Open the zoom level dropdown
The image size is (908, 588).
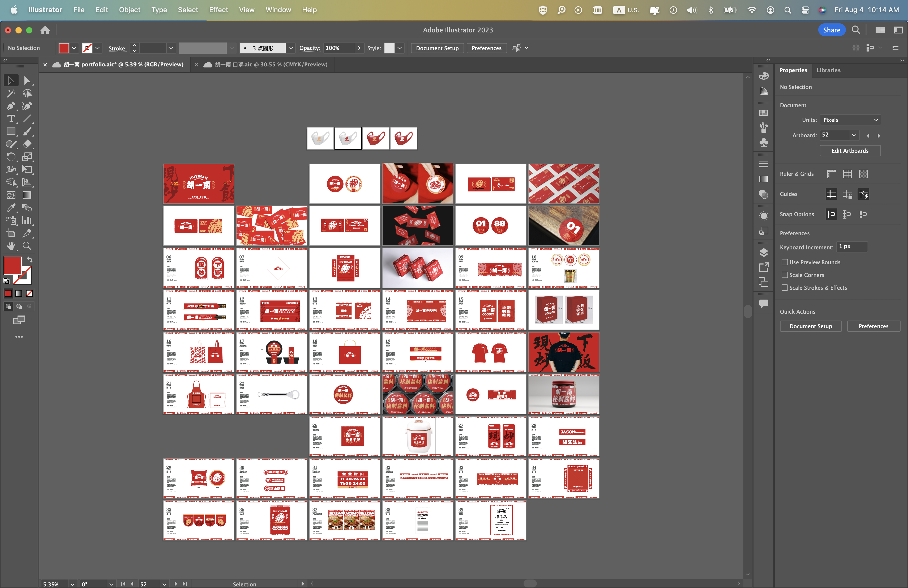click(x=72, y=584)
